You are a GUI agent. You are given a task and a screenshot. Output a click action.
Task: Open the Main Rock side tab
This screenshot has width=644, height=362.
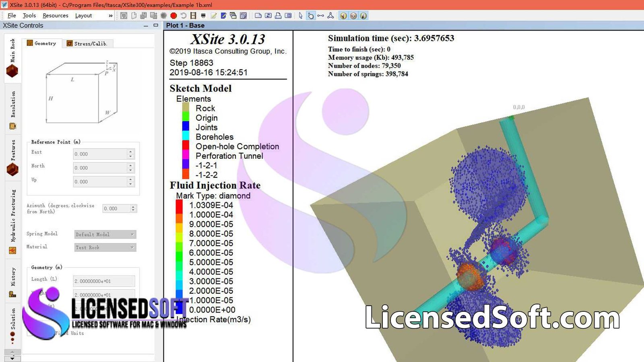(12, 58)
